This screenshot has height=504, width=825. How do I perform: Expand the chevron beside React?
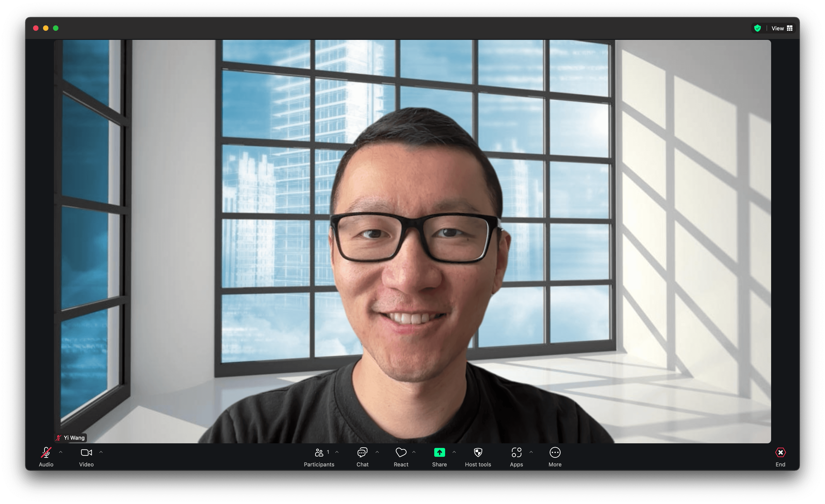[x=414, y=452]
